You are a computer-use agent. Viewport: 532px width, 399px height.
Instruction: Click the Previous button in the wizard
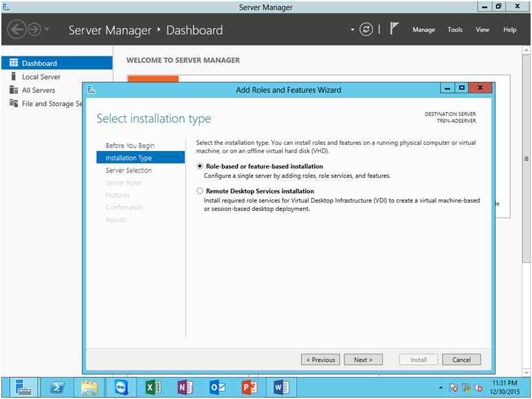[x=320, y=360]
